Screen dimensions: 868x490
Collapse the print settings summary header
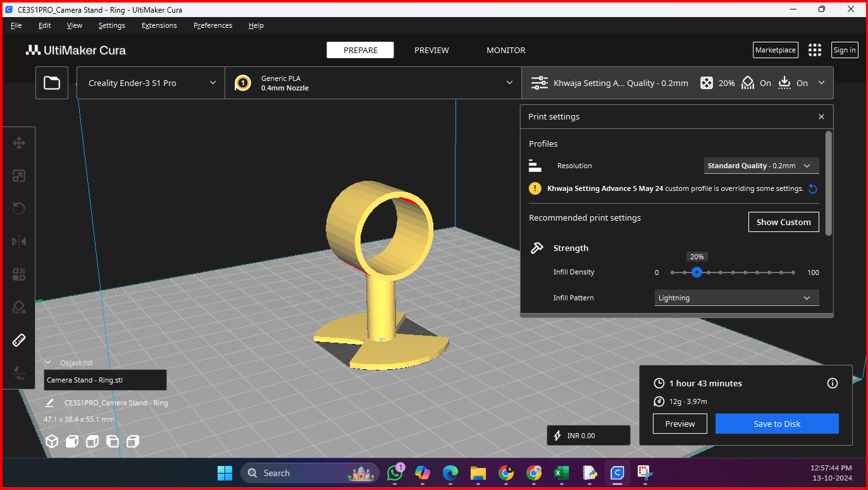(678, 83)
